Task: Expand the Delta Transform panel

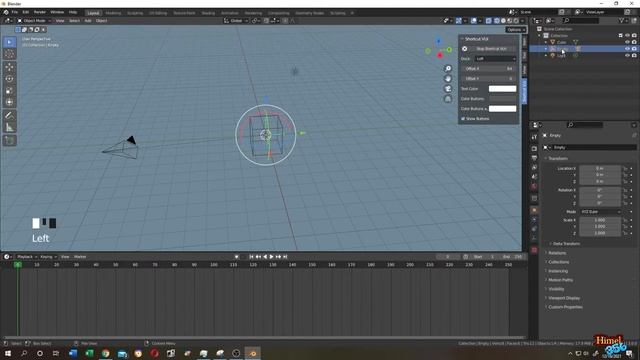Action: (566, 244)
